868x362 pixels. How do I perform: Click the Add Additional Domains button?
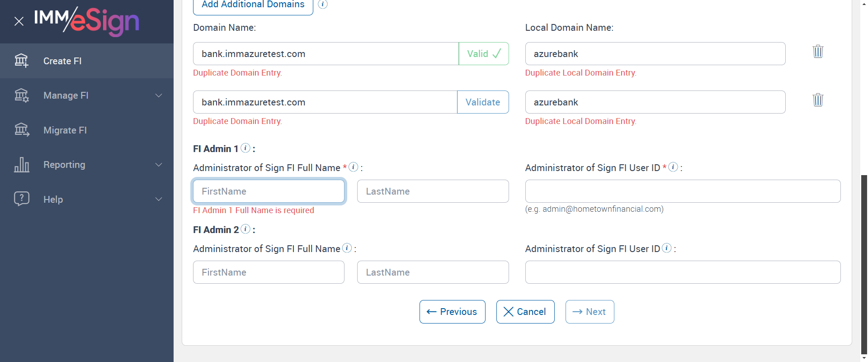pos(253,5)
